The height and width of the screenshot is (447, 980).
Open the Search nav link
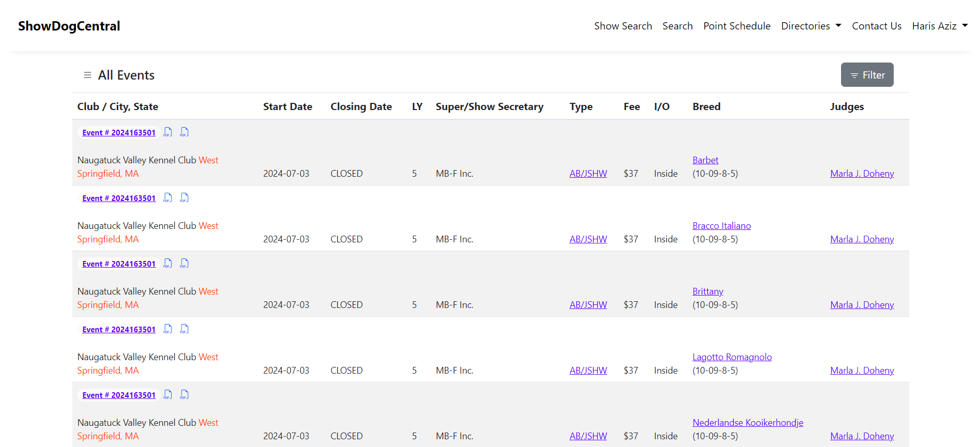click(677, 26)
